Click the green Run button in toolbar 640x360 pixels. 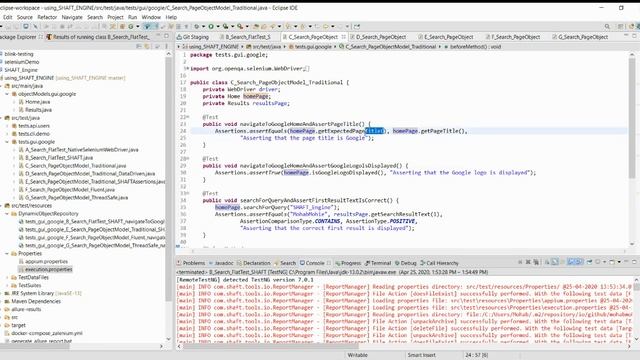(211, 27)
